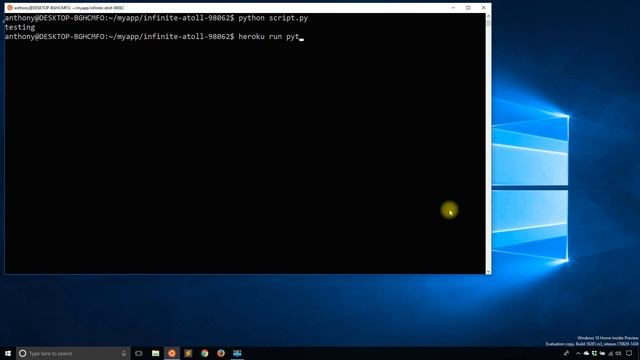Launch Chrome from the taskbar
This screenshot has width=640, height=360.
tap(204, 353)
